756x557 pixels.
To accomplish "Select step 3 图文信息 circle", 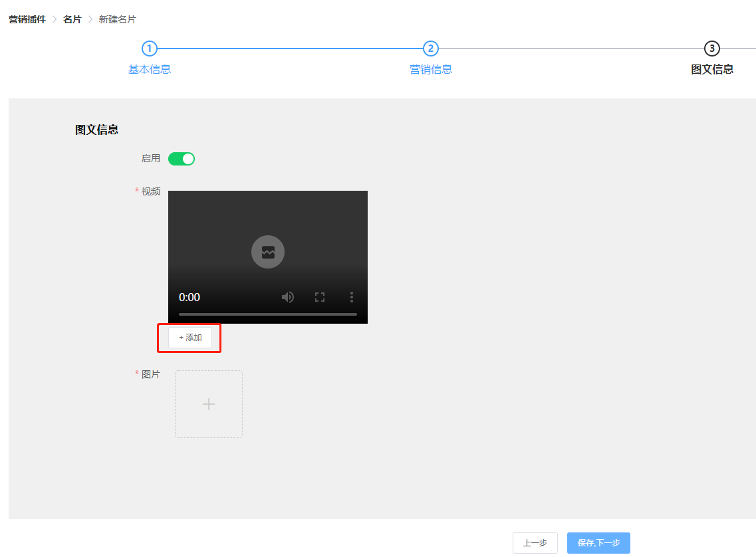I will (712, 49).
